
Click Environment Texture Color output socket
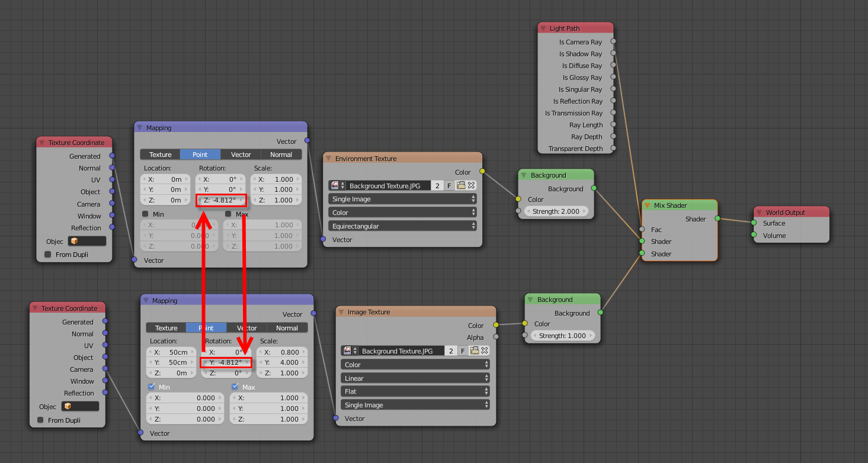pos(482,172)
